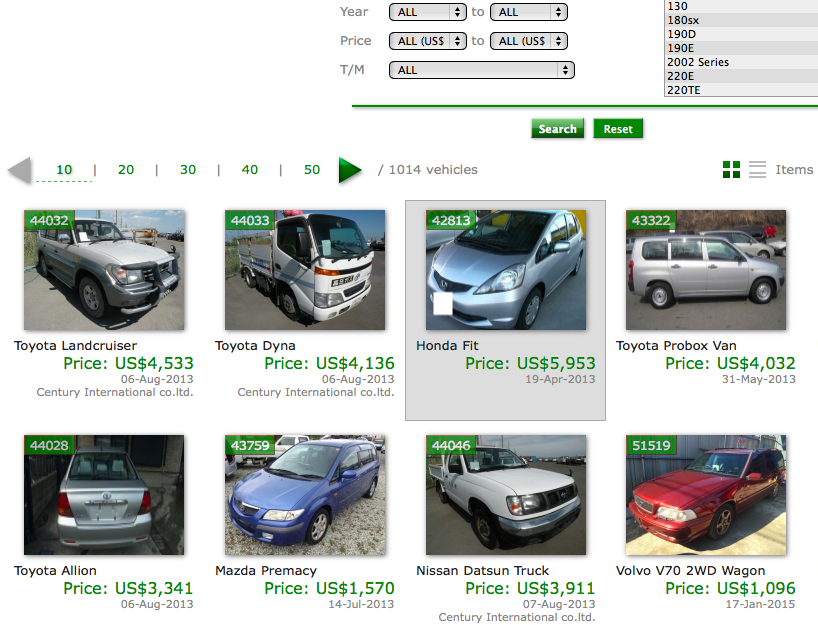Click price US$4,136
This screenshot has height=625, width=818.
coord(355,363)
